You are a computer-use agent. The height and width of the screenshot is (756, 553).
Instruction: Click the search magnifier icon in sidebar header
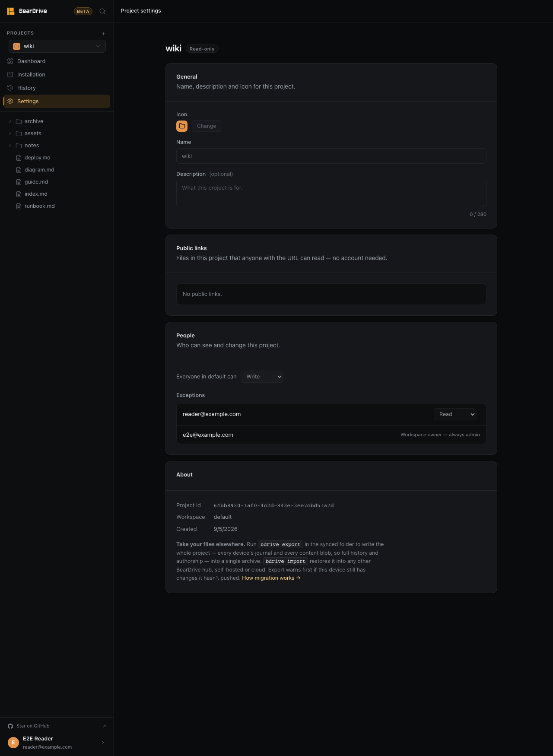[102, 11]
